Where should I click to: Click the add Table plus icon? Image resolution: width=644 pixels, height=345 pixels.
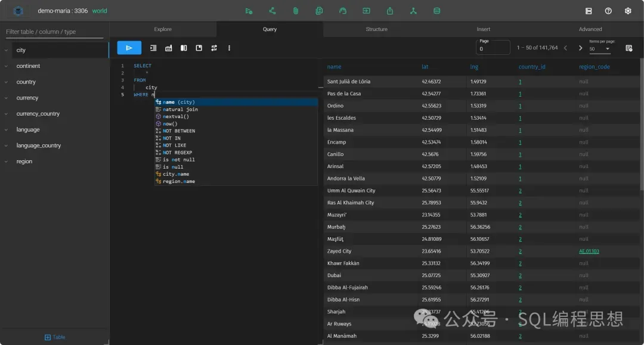coord(48,337)
